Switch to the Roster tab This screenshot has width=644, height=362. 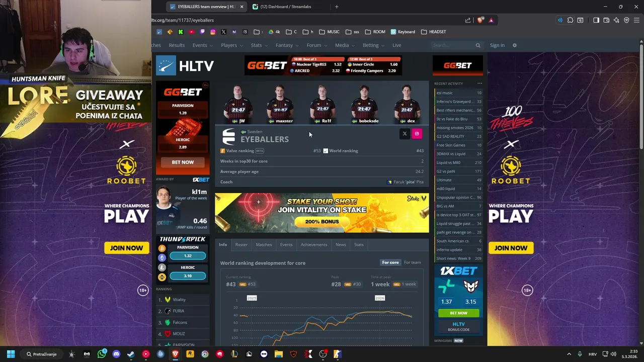[x=242, y=245]
